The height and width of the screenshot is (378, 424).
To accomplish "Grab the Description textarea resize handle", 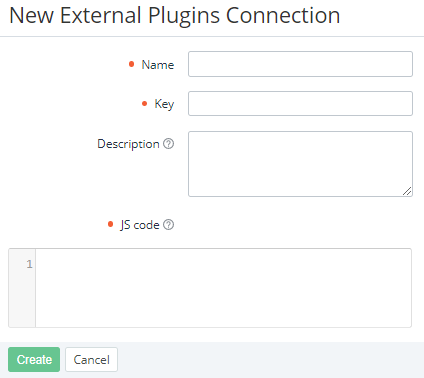I will (x=407, y=191).
